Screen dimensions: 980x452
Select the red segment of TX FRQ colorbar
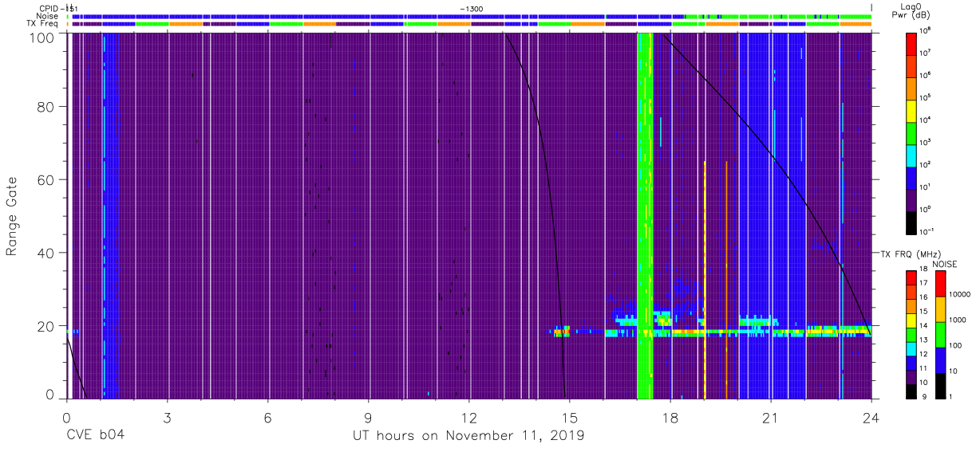pos(912,278)
